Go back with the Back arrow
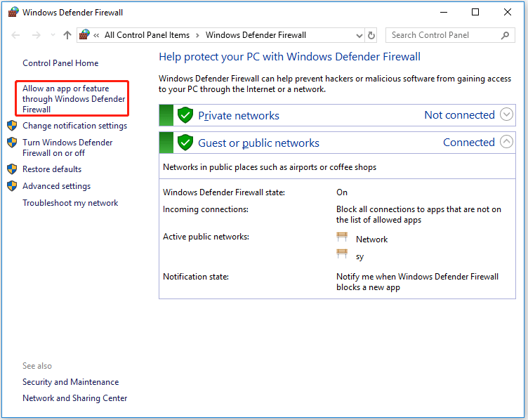The width and height of the screenshot is (528, 420). coord(15,35)
